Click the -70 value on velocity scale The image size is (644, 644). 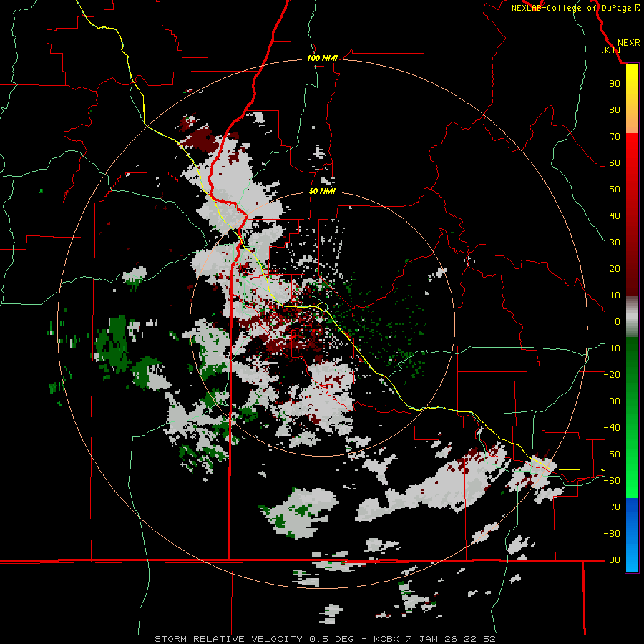click(x=612, y=507)
